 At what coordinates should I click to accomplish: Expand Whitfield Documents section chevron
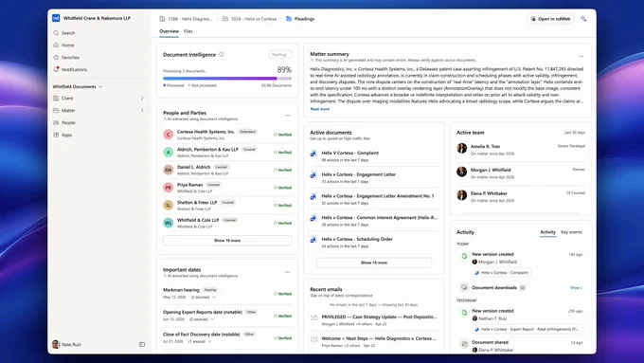(100, 87)
